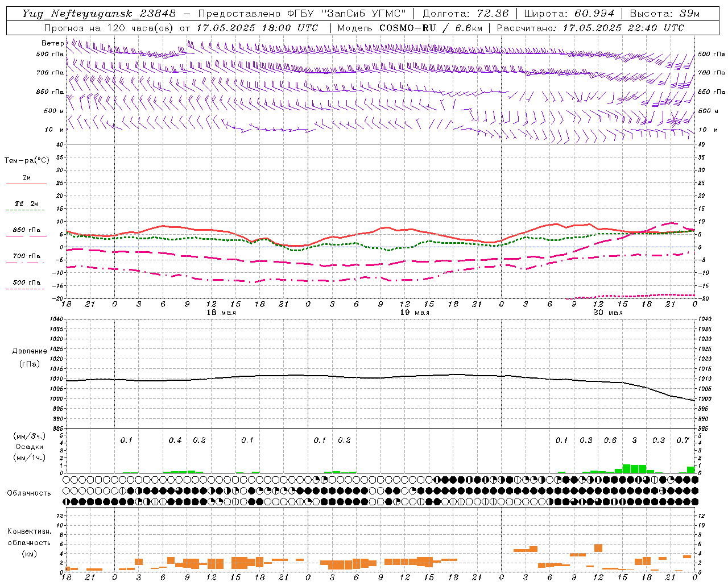Click the longitude value 'Долгота: 72.36'
The height and width of the screenshot is (582, 728).
(465, 14)
